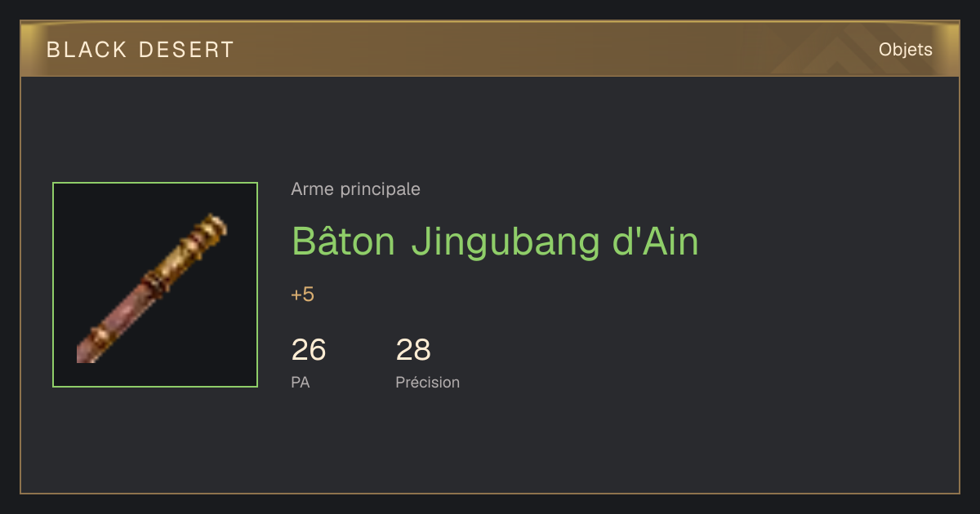
Task: Click the PA stat label
Action: tap(301, 382)
